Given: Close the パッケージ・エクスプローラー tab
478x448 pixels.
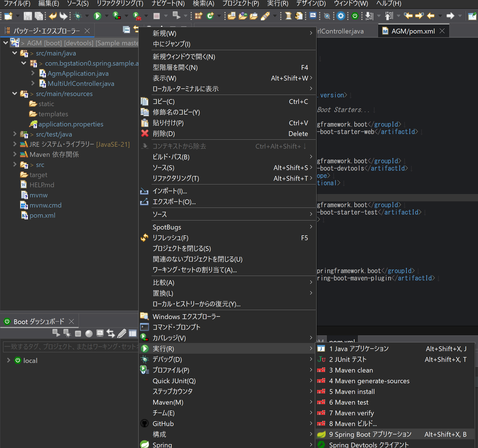Looking at the screenshot, I should [x=87, y=31].
